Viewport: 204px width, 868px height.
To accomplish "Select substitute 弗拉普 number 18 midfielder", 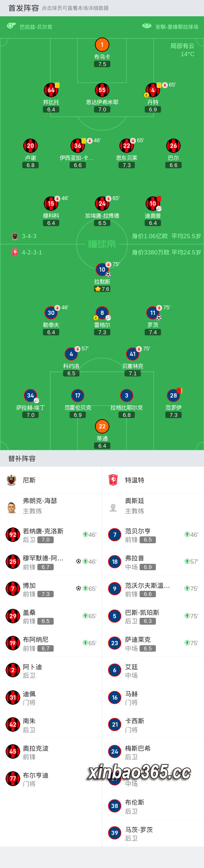I will coord(153,562).
